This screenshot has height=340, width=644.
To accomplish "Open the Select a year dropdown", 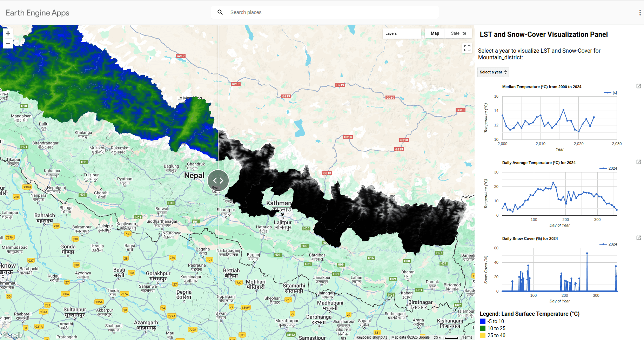I will point(493,72).
